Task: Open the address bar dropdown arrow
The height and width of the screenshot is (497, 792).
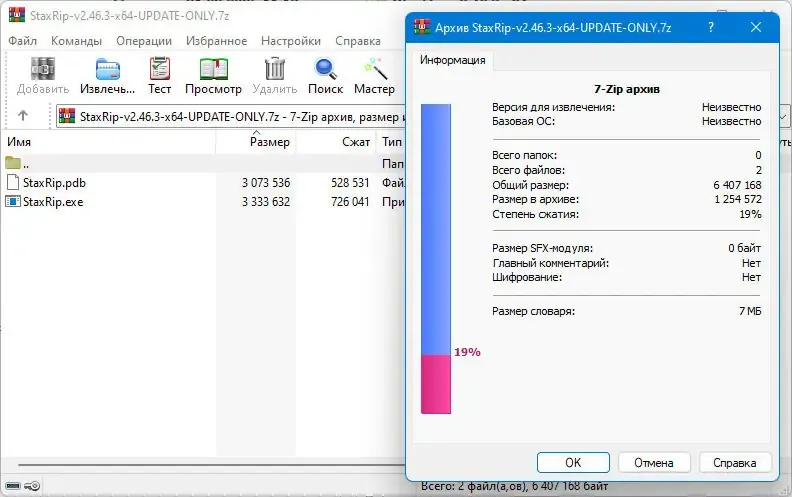Action: tap(783, 117)
